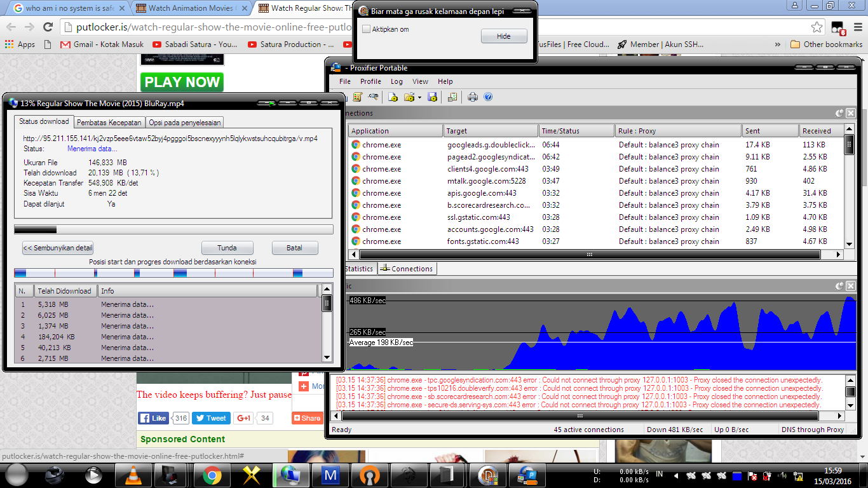This screenshot has height=488, width=868.
Task: Open Proxifier help icon in toolbar
Action: click(x=488, y=97)
